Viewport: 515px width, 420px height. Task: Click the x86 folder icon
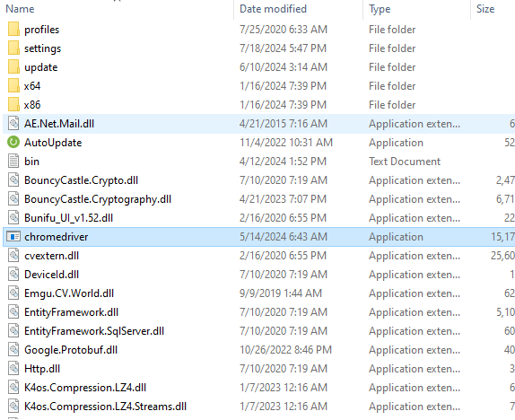tap(13, 105)
